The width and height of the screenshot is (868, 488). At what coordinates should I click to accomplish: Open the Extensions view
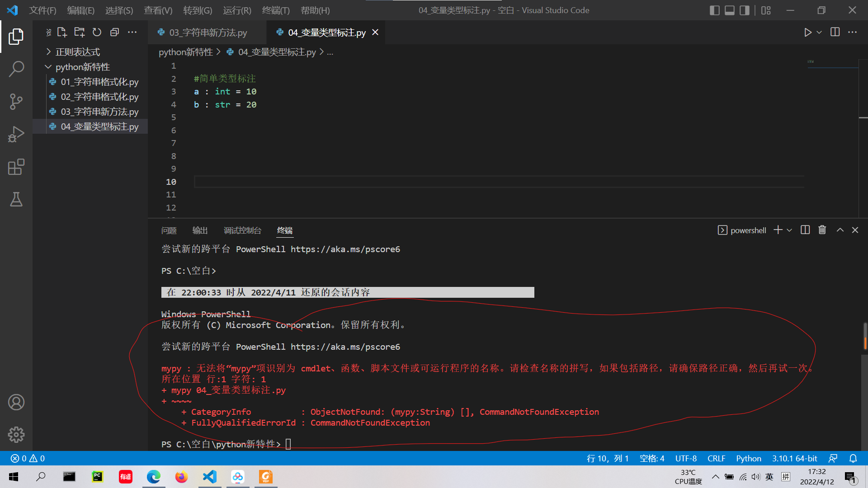(16, 167)
